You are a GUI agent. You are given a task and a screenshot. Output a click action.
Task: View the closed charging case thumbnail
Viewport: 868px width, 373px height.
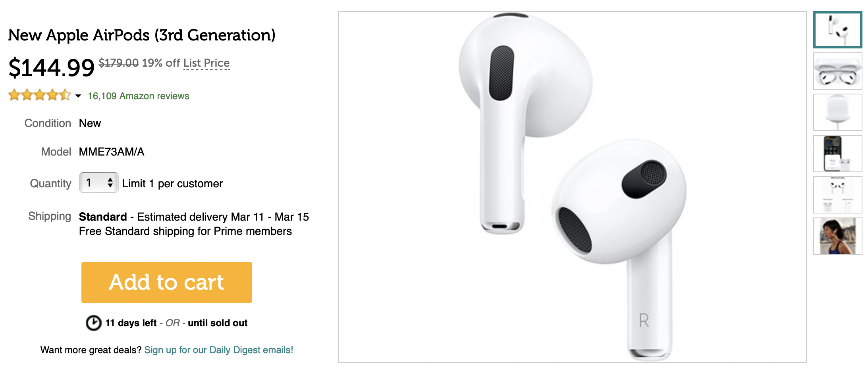pos(837,112)
